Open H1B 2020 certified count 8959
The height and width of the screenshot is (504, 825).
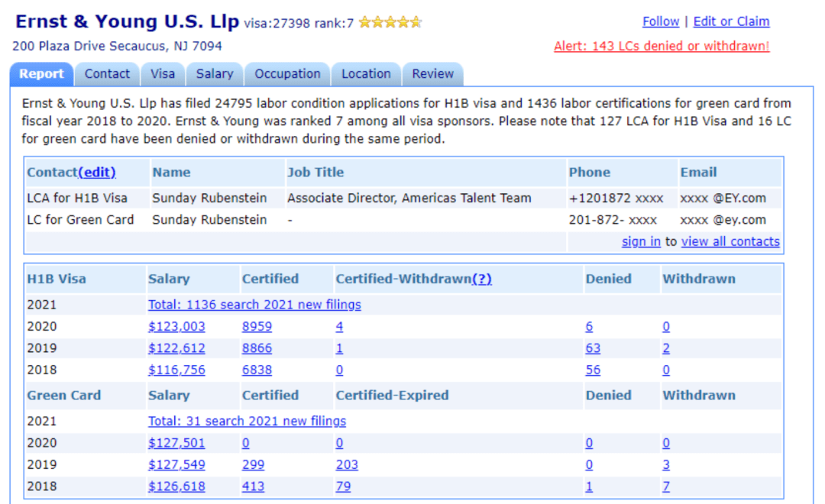257,327
